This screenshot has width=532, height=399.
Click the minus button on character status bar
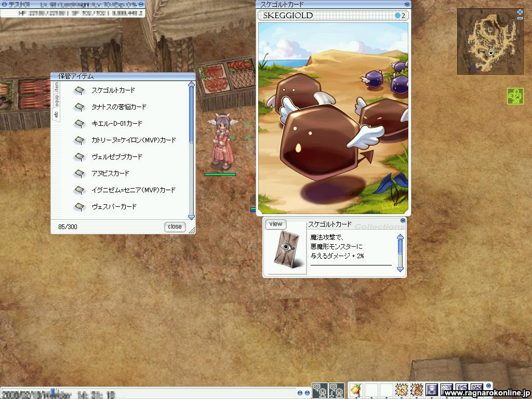coord(141,4)
